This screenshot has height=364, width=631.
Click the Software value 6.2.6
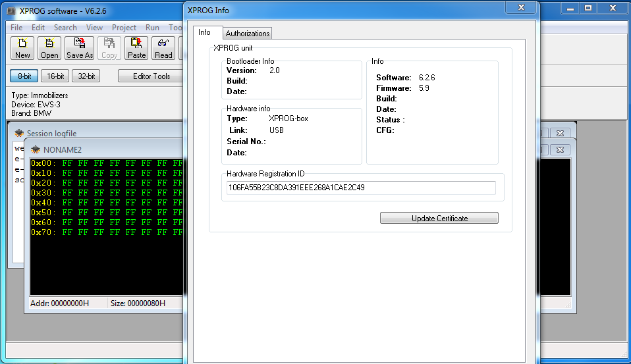click(x=427, y=78)
